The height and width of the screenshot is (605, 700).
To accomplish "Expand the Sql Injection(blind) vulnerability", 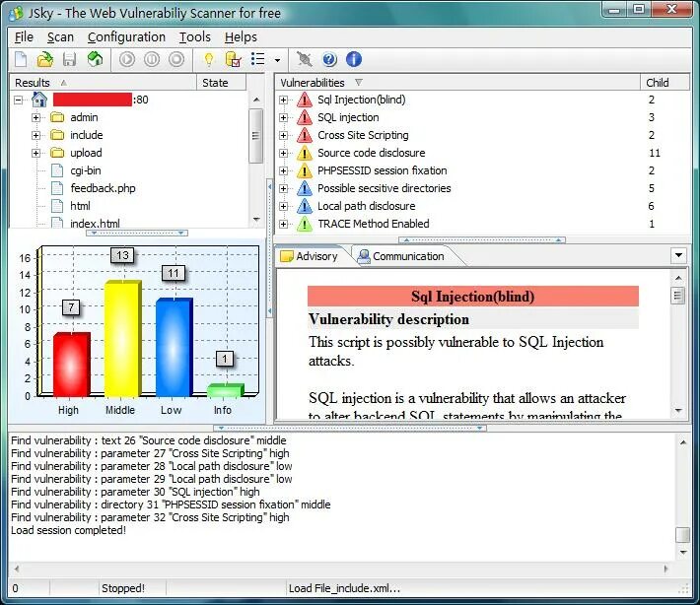I will (283, 100).
